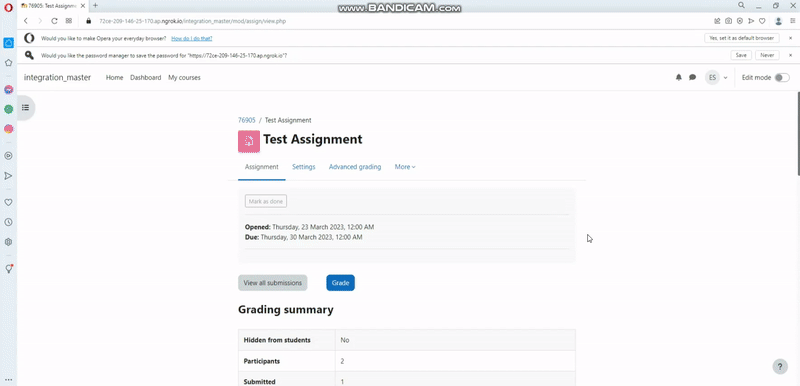
Task: Click the page vertical scrollbar thumb
Action: click(x=797, y=133)
